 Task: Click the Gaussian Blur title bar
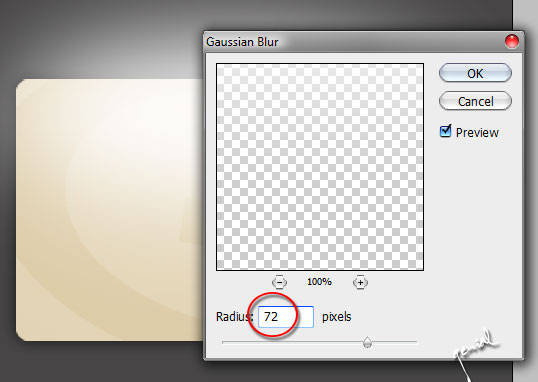tap(353, 42)
